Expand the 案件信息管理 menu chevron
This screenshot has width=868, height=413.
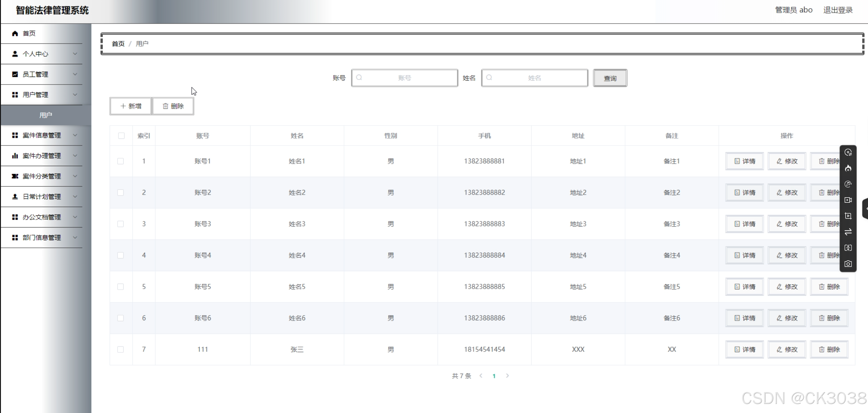[75, 135]
